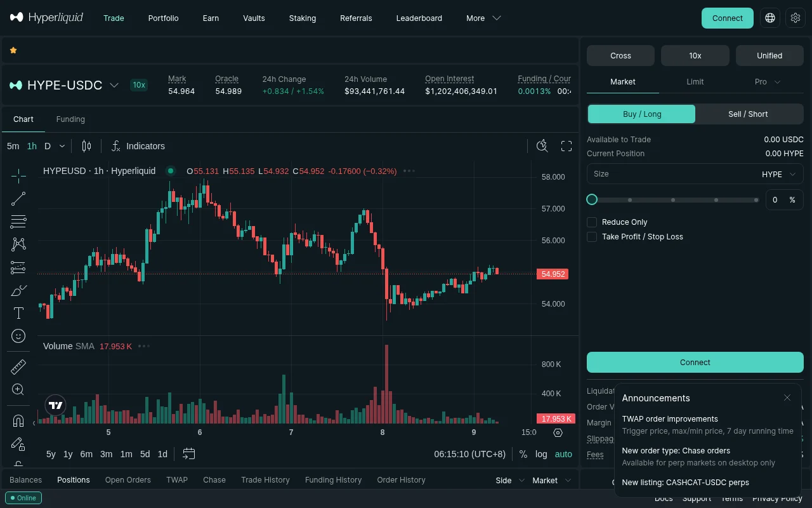Image resolution: width=812 pixels, height=508 pixels.
Task: Select the text annotation tool
Action: (18, 313)
